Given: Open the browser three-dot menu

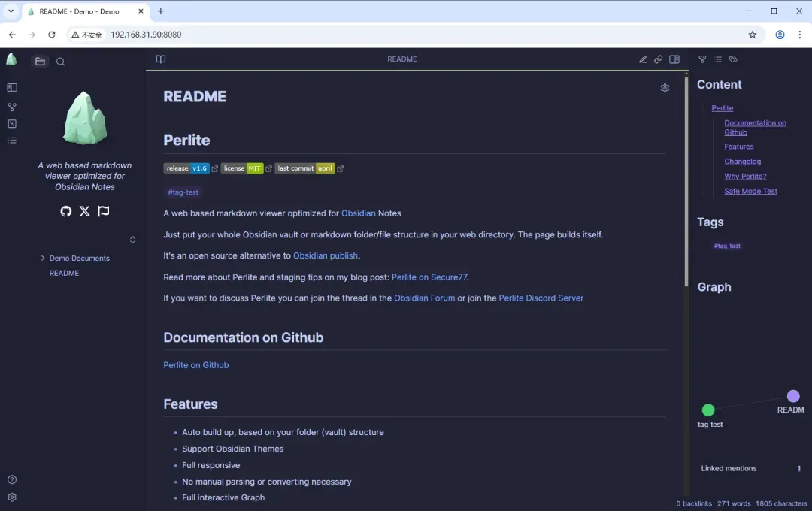Looking at the screenshot, I should [x=800, y=35].
